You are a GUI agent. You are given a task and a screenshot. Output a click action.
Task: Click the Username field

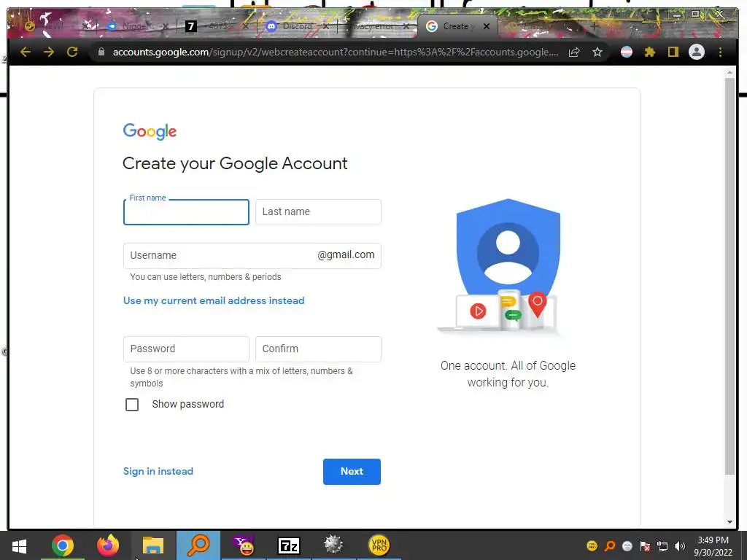252,256
